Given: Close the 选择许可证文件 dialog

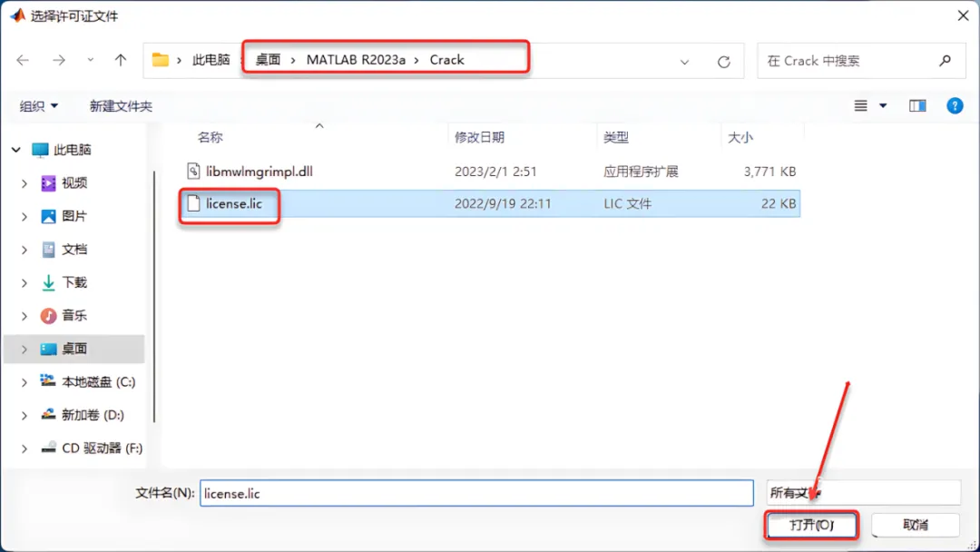Looking at the screenshot, I should (x=963, y=15).
